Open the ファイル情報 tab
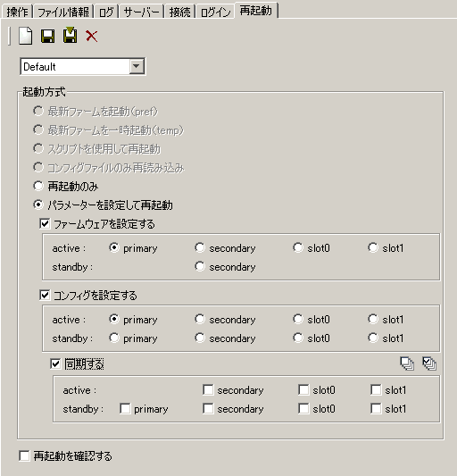Viewport: 457px width, 476px height. [63, 13]
